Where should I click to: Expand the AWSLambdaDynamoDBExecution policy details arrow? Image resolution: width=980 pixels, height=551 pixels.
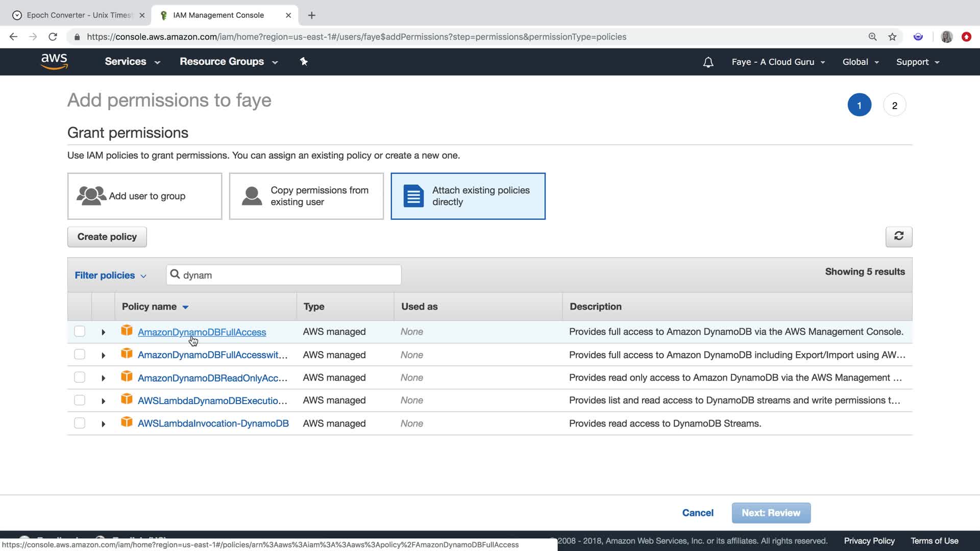(103, 401)
